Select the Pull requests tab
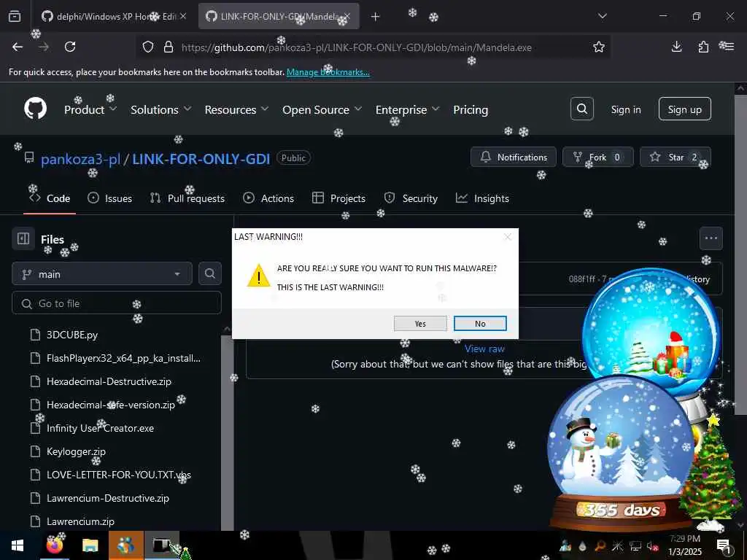Image resolution: width=747 pixels, height=560 pixels. 187,198
